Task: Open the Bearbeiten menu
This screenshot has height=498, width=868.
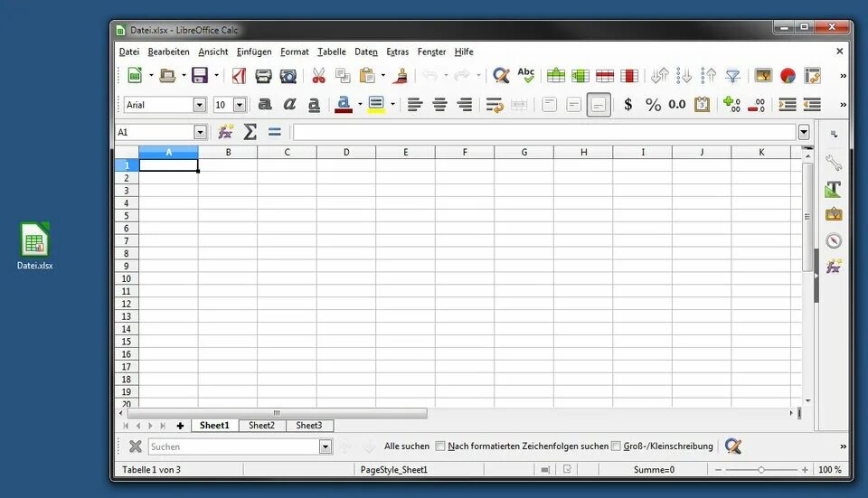Action: pos(168,52)
